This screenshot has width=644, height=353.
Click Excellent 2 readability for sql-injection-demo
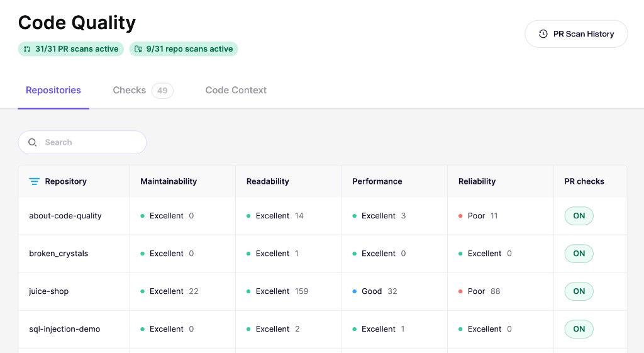(273, 329)
